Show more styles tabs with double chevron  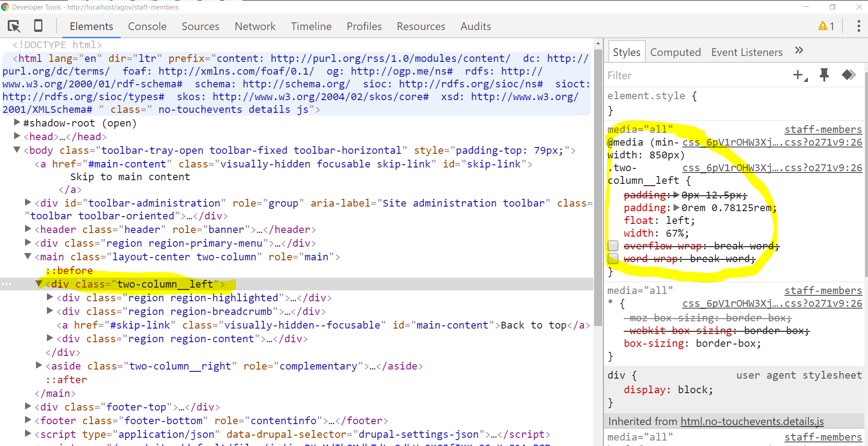click(x=799, y=51)
